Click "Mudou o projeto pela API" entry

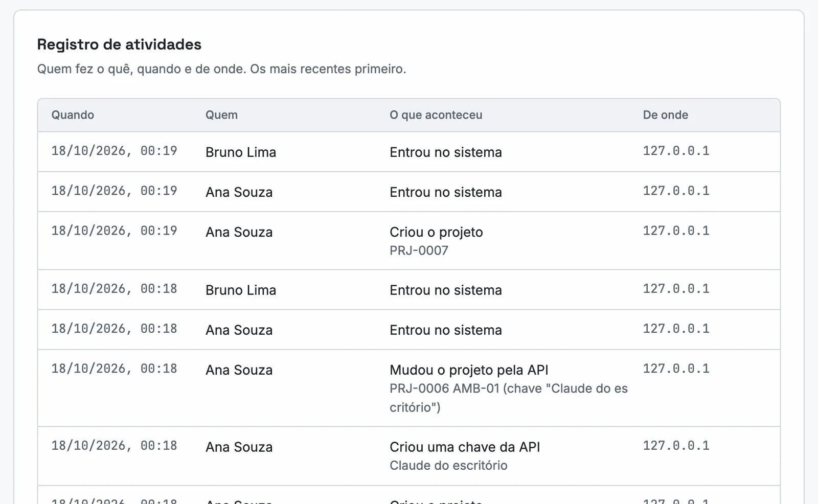pyautogui.click(x=469, y=370)
